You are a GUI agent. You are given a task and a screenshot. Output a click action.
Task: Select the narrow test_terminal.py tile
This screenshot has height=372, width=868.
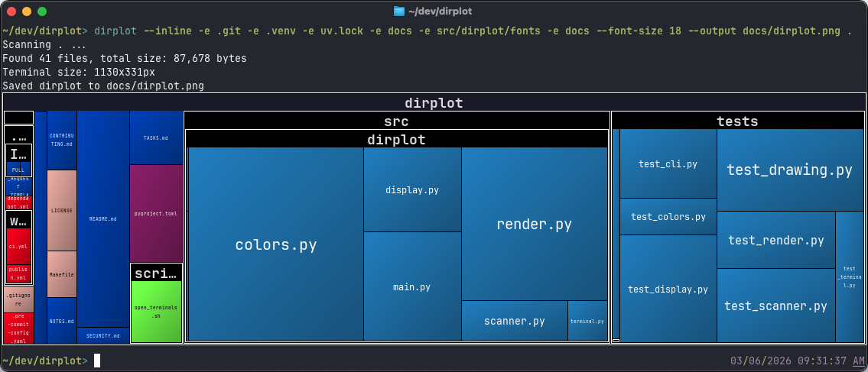point(849,277)
